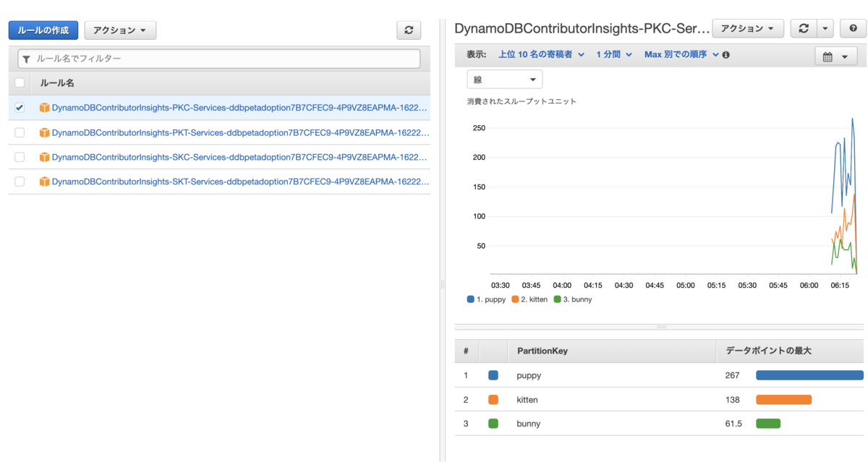Click the info icon beside Max 別での順序
Viewport: 868px width, 462px height.
click(726, 55)
